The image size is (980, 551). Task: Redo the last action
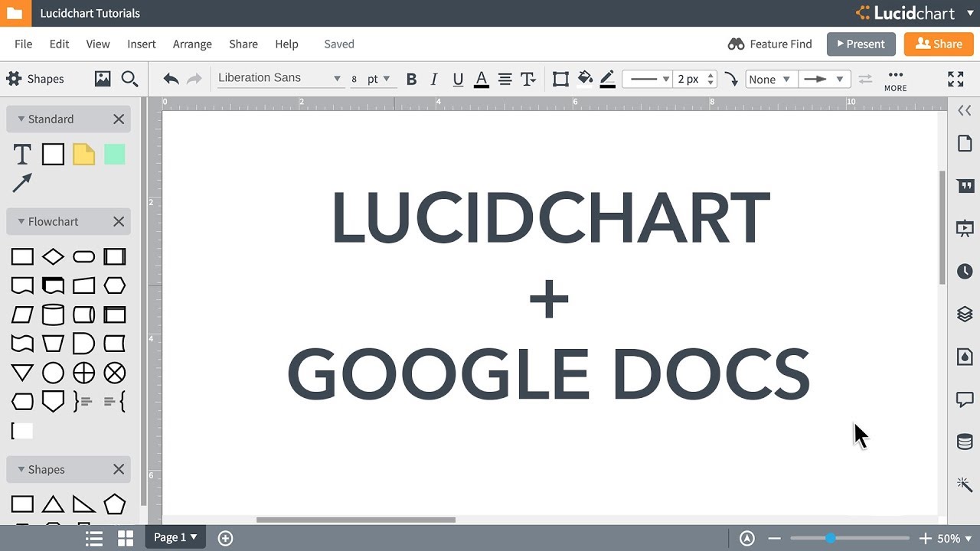[194, 79]
